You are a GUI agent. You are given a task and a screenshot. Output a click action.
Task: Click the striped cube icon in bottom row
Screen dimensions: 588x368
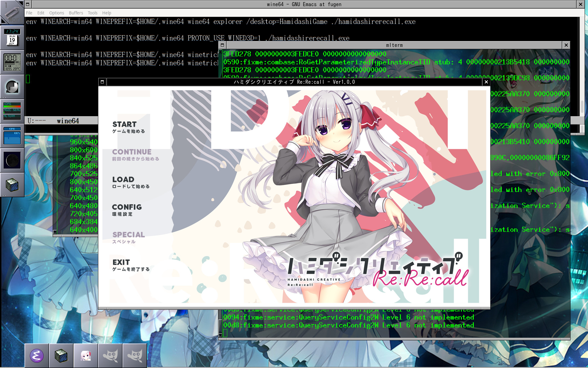pyautogui.click(x=61, y=356)
